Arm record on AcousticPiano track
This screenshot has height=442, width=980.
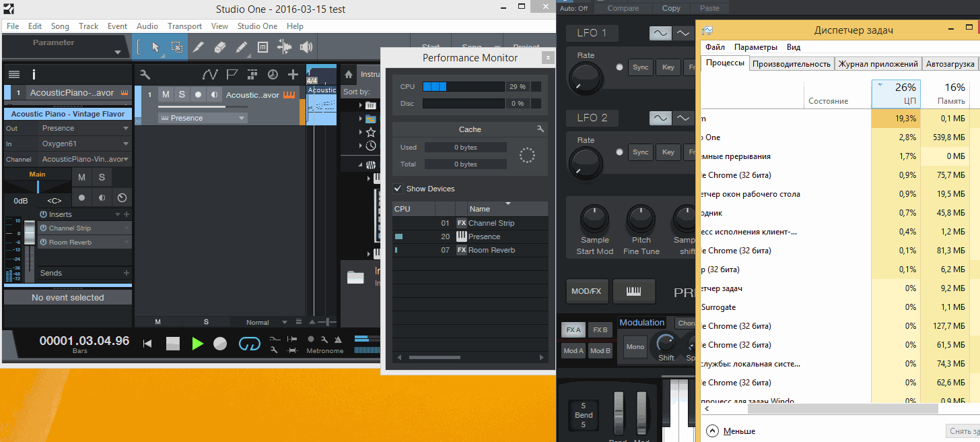click(x=198, y=95)
